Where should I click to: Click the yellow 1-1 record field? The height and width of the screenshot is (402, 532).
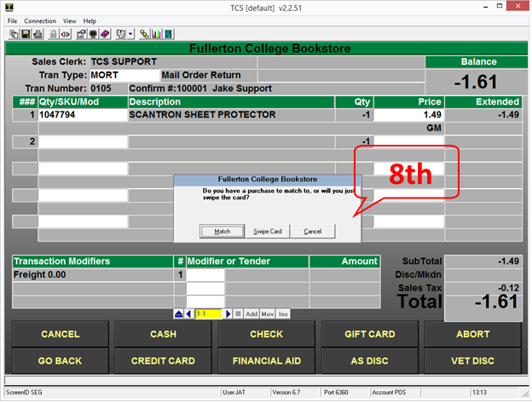208,314
